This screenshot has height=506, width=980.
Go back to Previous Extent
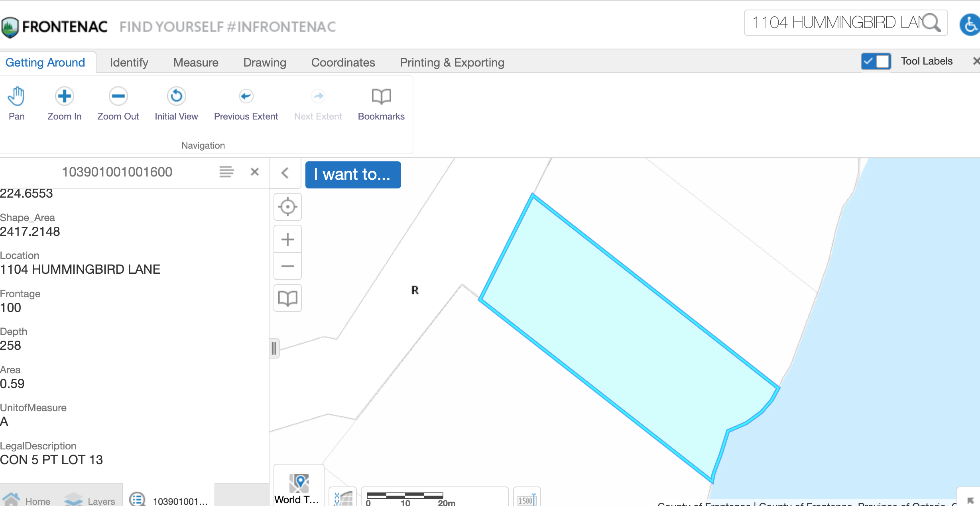(246, 103)
